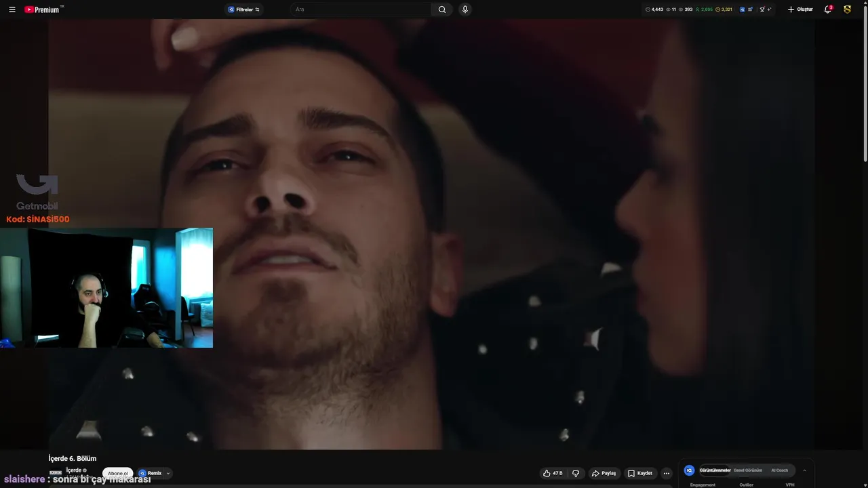Click the İçerde channel avatar thumbnail
This screenshot has width=868, height=488.
[56, 472]
